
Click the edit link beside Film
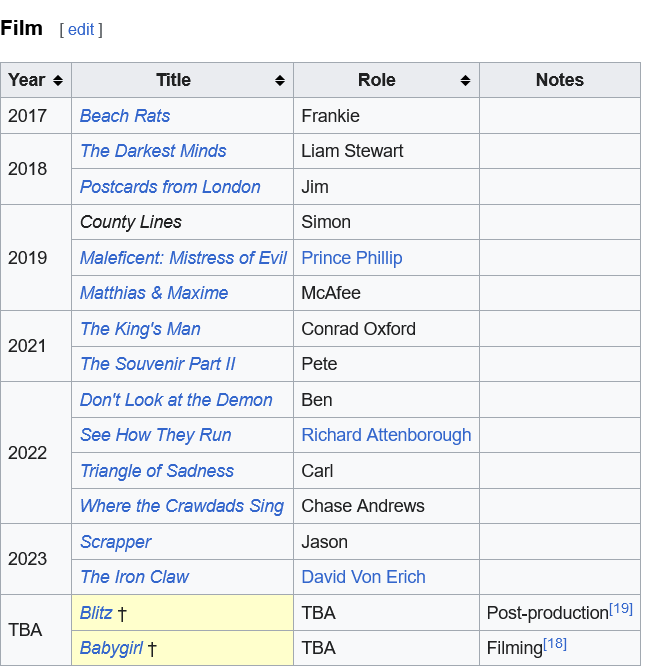coord(81,30)
